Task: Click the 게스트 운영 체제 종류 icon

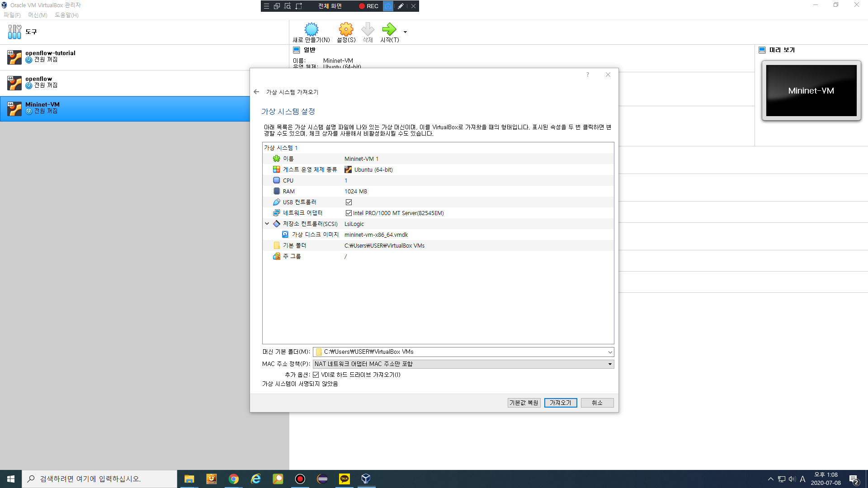Action: [x=276, y=169]
